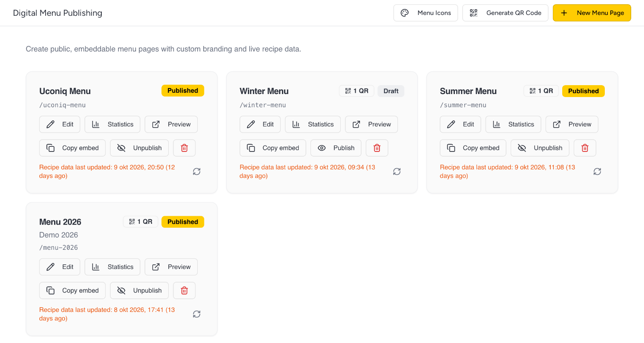Preview Menu 2026 in new window

click(x=171, y=267)
